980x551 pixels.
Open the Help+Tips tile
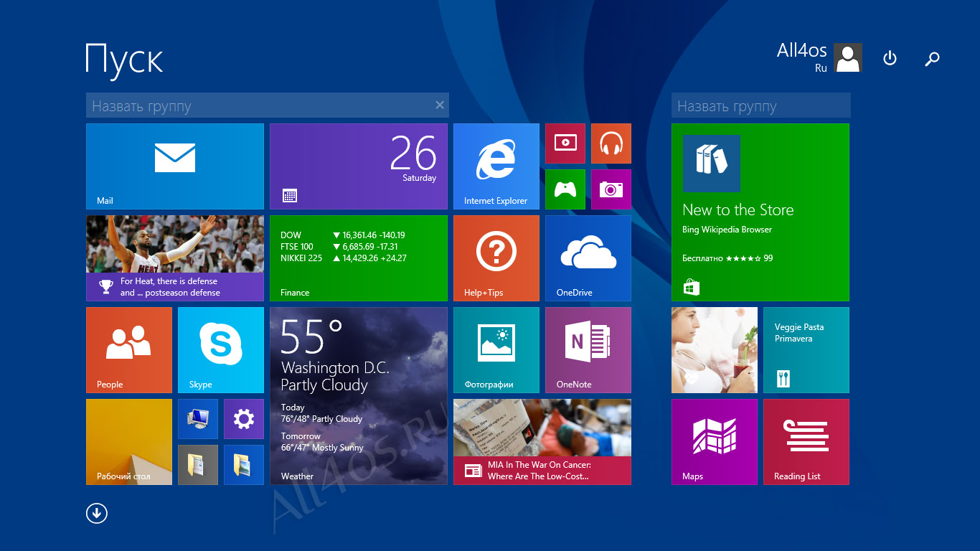[496, 258]
